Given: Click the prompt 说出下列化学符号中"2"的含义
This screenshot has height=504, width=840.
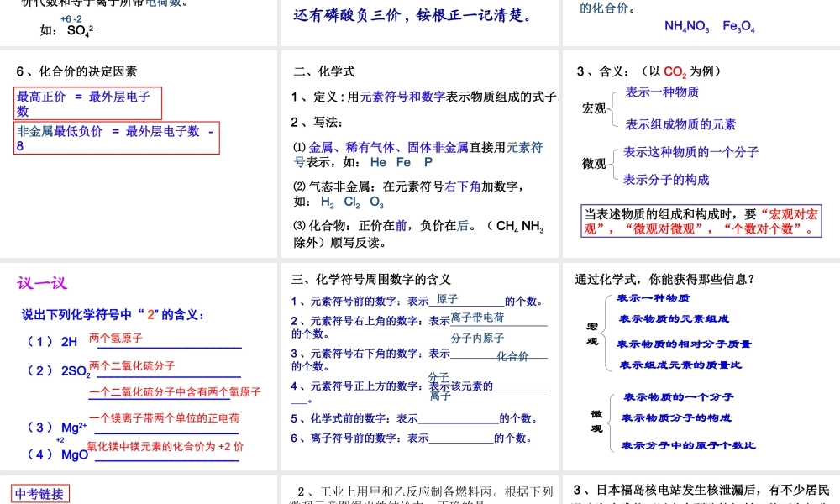Looking at the screenshot, I should point(113,315).
